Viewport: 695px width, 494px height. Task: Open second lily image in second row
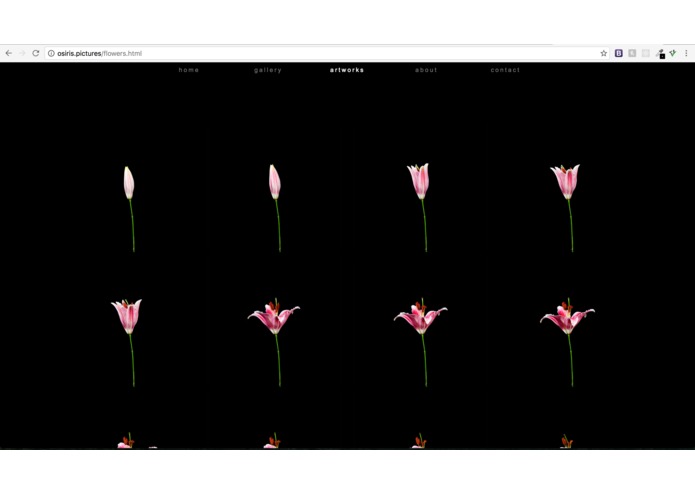tap(274, 342)
